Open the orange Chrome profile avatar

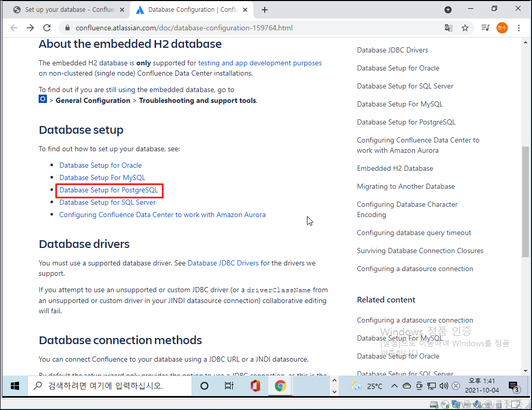pyautogui.click(x=502, y=28)
